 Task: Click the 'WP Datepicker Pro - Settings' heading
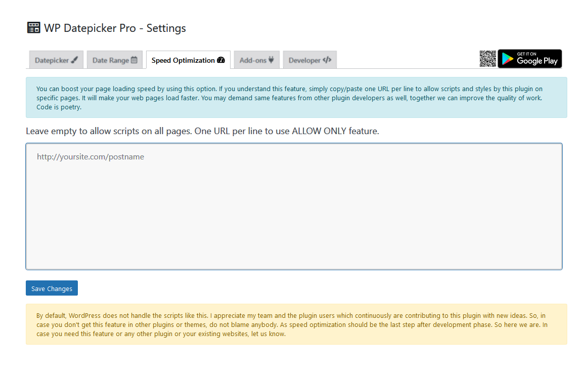click(x=115, y=28)
